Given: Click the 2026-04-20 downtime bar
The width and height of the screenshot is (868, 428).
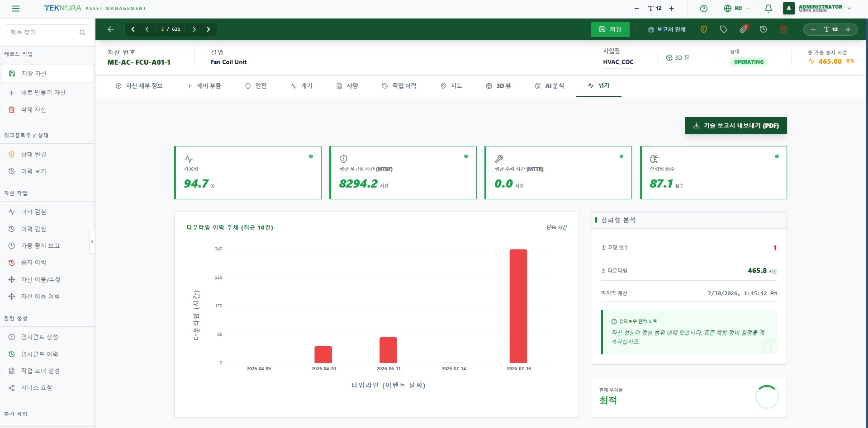Looking at the screenshot, I should coord(323,354).
